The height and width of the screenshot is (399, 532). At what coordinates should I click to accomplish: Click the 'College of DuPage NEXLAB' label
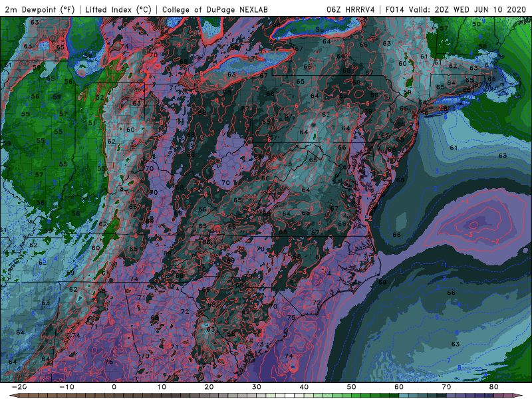215,9
